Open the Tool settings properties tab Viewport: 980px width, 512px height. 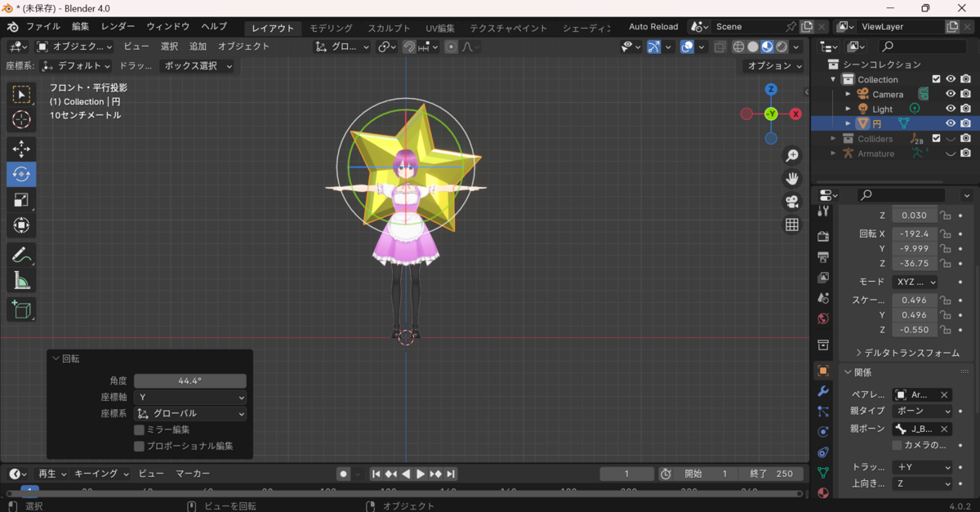tap(823, 211)
